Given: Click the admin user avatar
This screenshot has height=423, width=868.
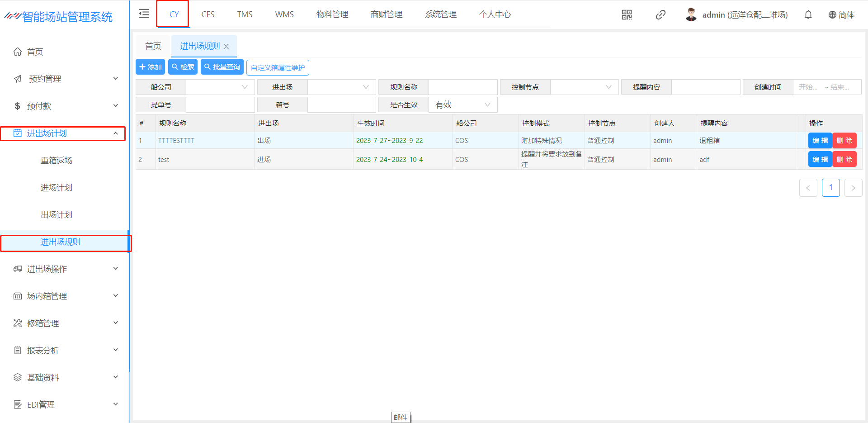Looking at the screenshot, I should tap(691, 15).
